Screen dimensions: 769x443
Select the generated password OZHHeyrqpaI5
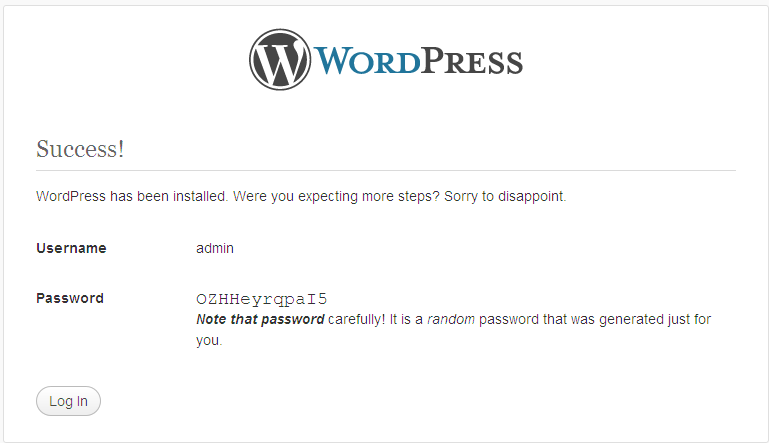pos(261,299)
